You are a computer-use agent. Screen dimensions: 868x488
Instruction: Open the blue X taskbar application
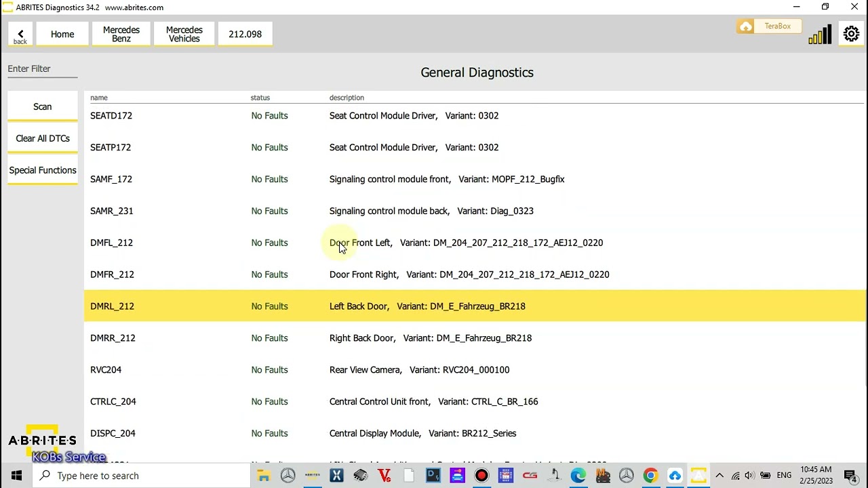[336, 476]
